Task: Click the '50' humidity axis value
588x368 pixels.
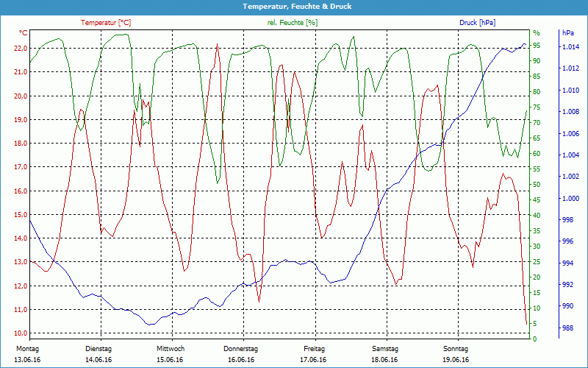Action: pyautogui.click(x=537, y=185)
